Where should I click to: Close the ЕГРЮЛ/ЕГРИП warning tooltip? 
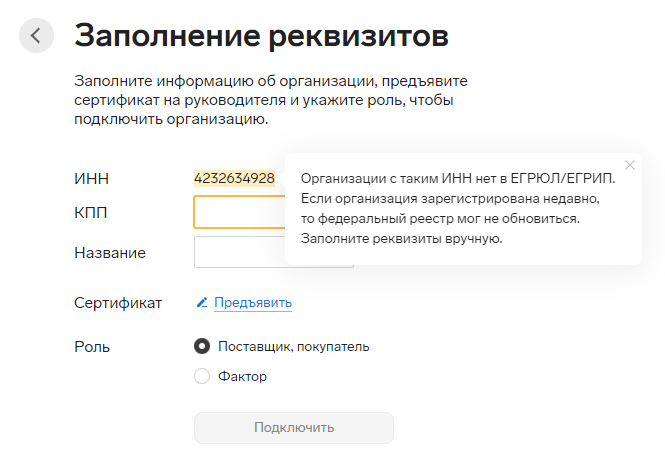(x=630, y=165)
